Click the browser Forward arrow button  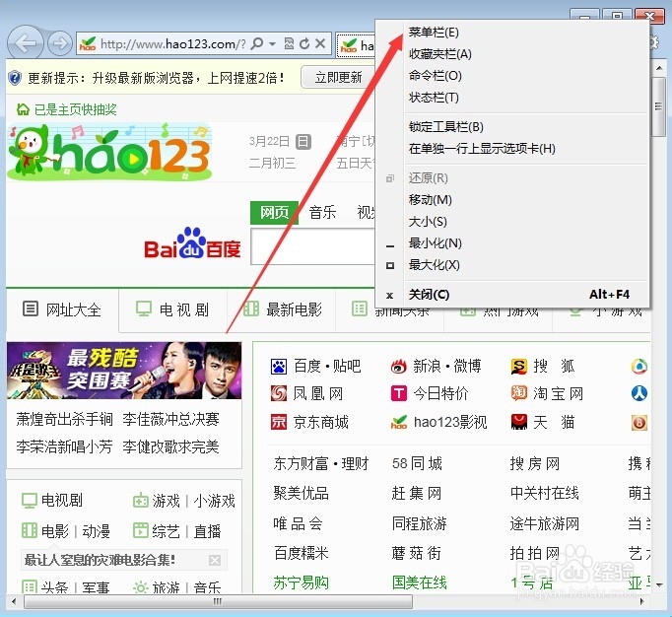pos(59,43)
